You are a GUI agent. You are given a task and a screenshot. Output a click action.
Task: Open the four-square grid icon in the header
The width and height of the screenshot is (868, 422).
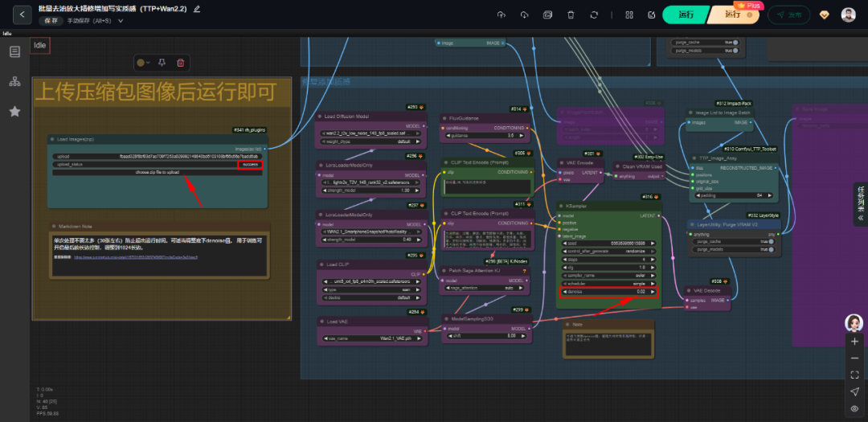tap(629, 15)
